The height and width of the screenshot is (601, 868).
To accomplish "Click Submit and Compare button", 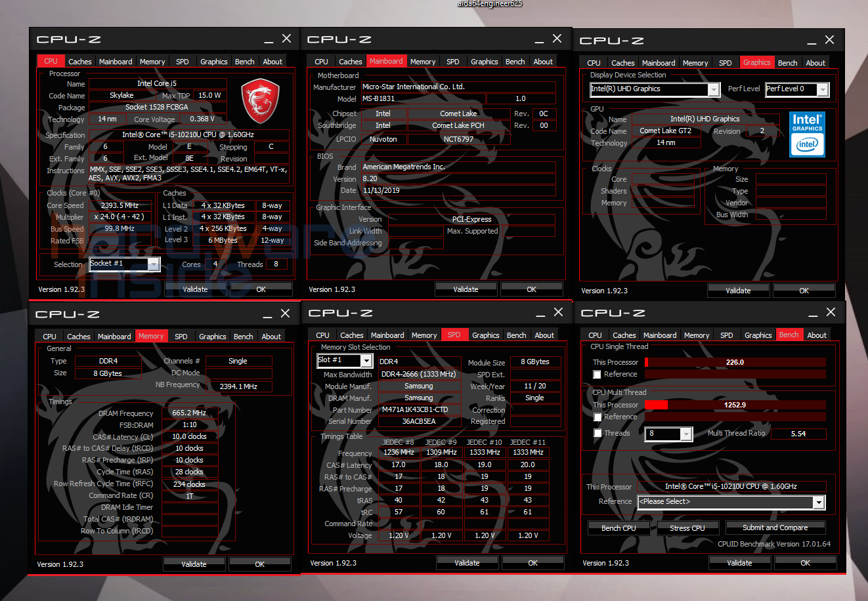I will (775, 528).
